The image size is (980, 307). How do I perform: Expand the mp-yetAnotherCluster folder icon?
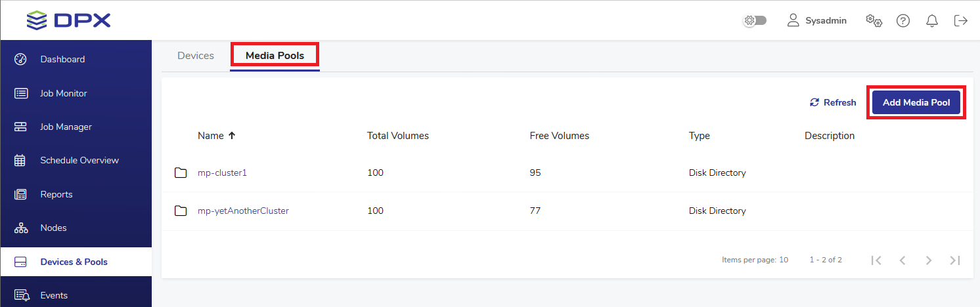point(181,211)
